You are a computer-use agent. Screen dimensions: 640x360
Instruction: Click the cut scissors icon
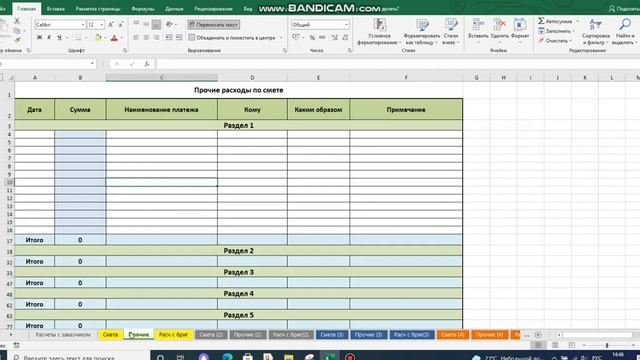[x=17, y=21]
